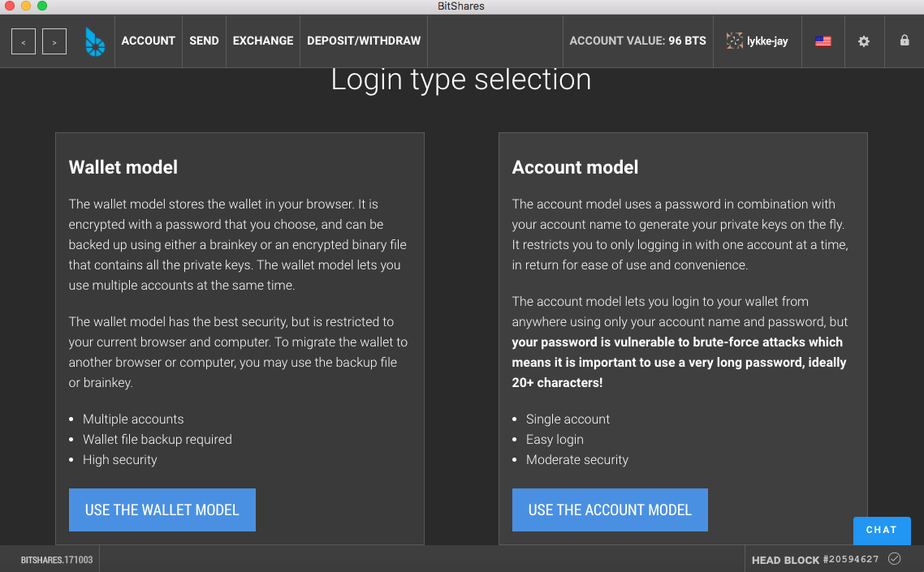
Task: Click the bold brute-force password warning
Action: 679,363
